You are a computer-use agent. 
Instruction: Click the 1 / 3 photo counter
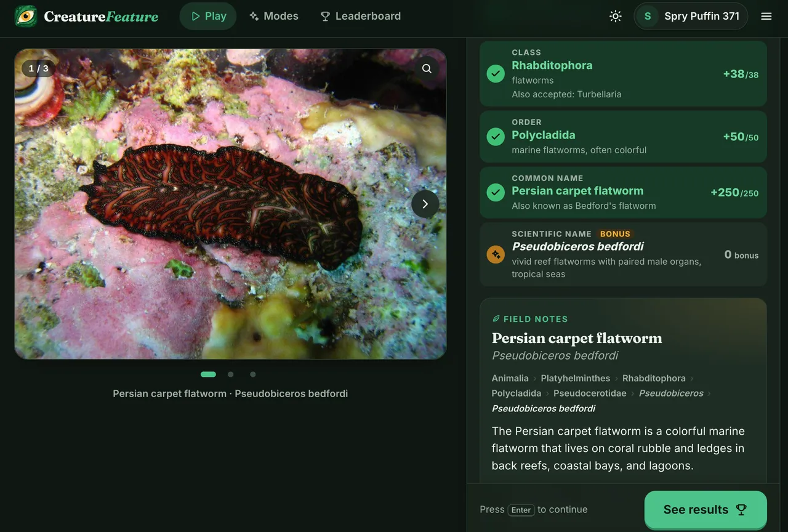pos(38,68)
